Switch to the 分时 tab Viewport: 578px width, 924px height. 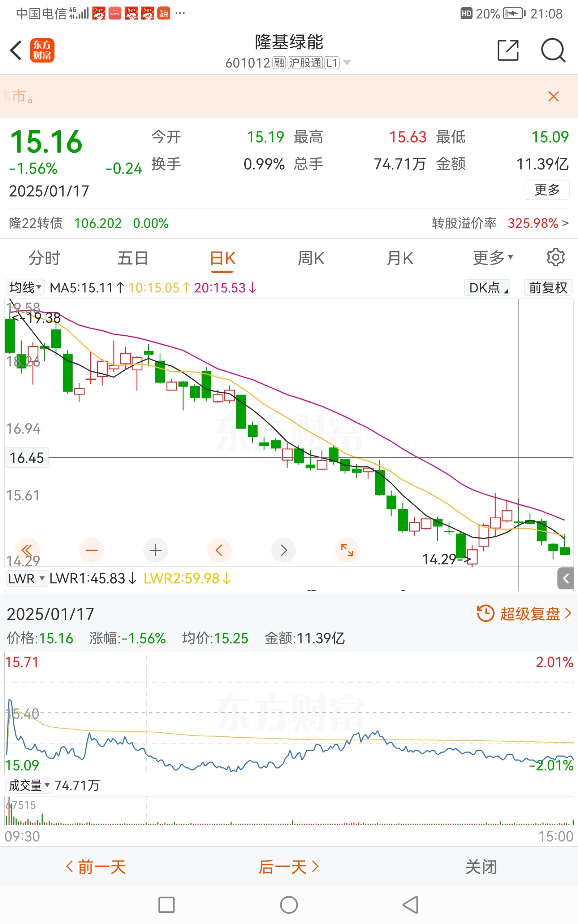(44, 258)
